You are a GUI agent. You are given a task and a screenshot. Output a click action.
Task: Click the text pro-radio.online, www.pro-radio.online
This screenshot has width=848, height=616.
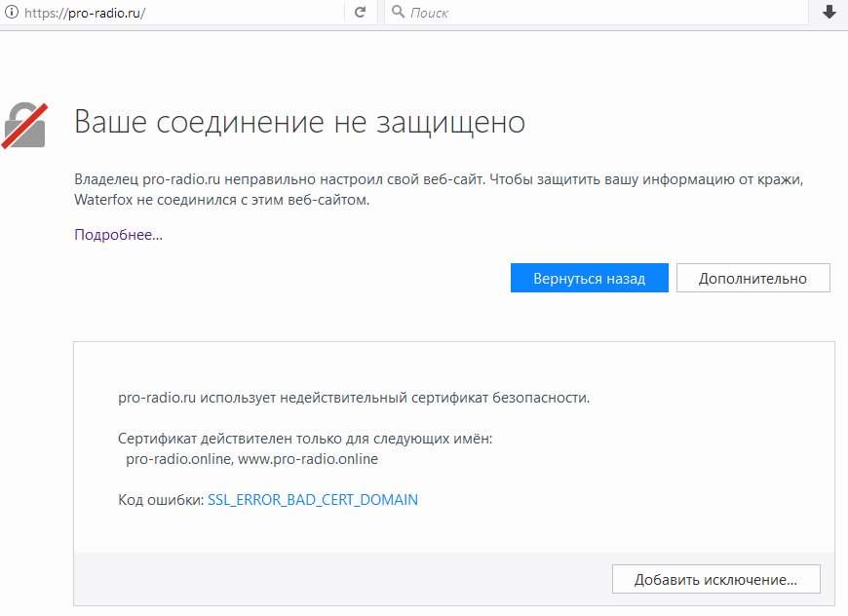[x=252, y=459]
